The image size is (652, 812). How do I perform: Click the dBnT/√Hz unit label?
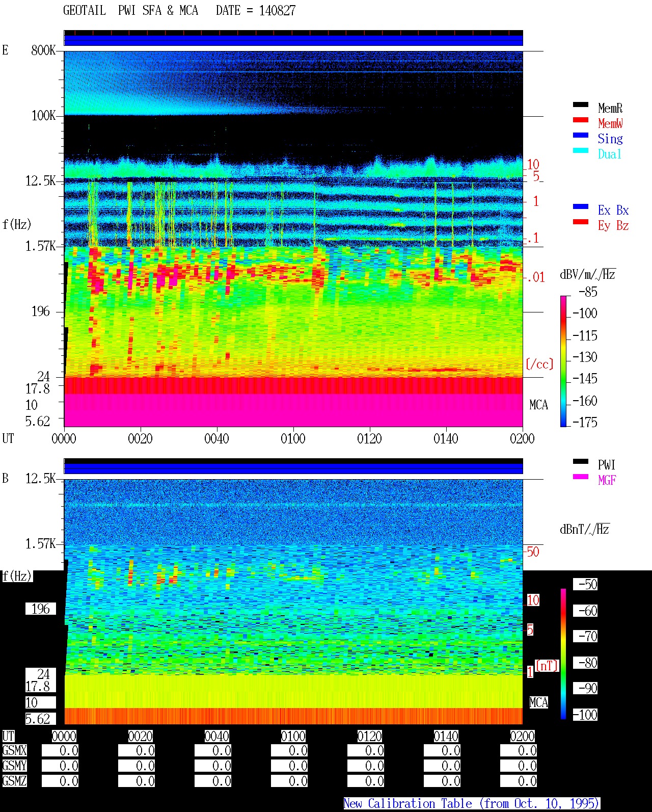585,529
